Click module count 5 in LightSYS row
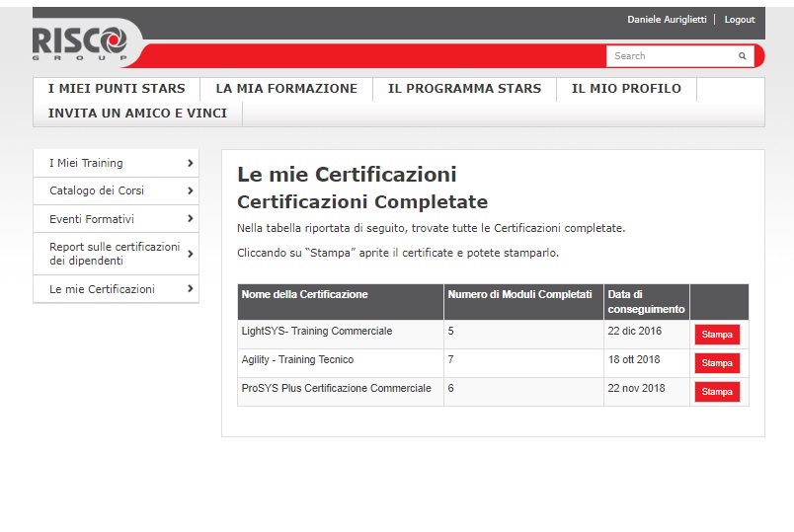794x532 pixels. coord(450,331)
